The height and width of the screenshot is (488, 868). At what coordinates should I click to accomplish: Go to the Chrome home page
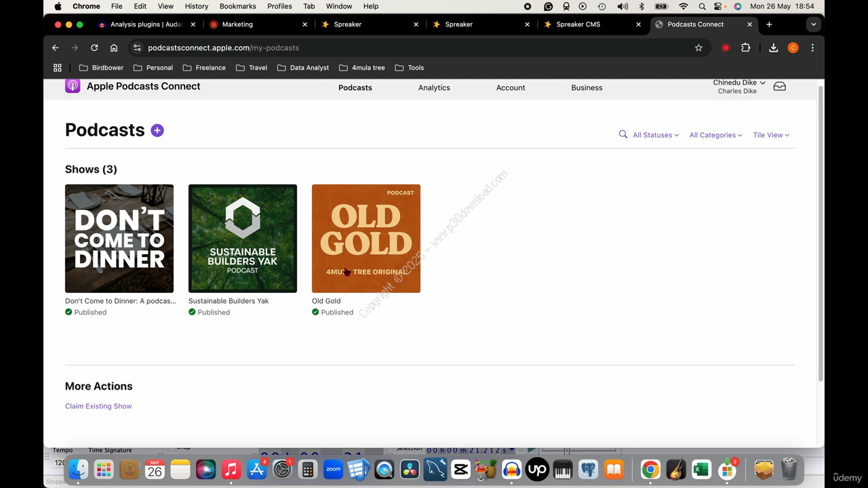click(114, 47)
